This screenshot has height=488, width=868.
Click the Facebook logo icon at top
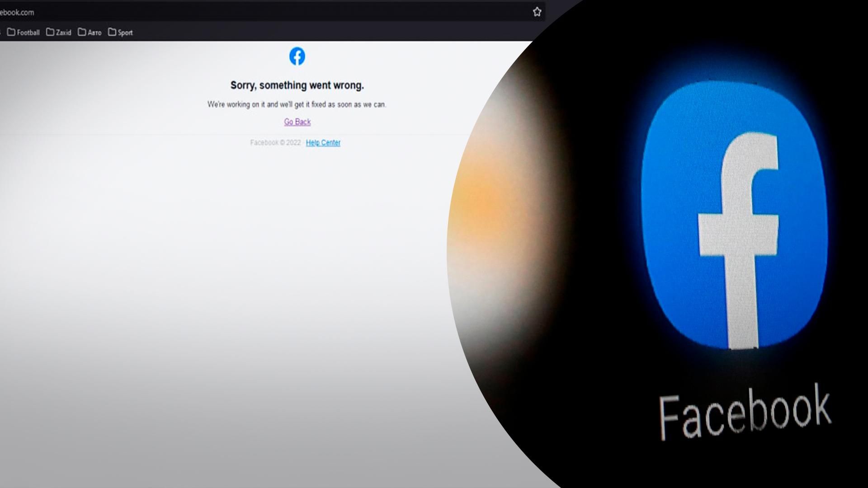(297, 56)
